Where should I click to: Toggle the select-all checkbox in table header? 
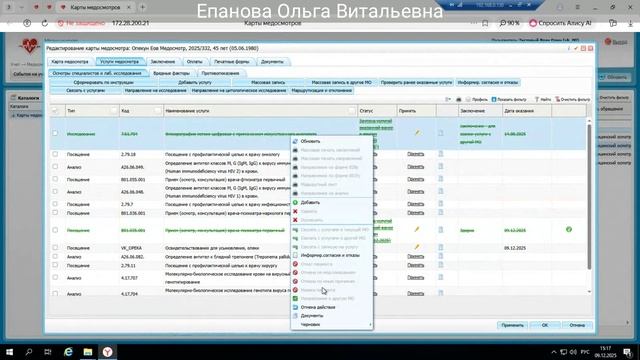(x=55, y=111)
